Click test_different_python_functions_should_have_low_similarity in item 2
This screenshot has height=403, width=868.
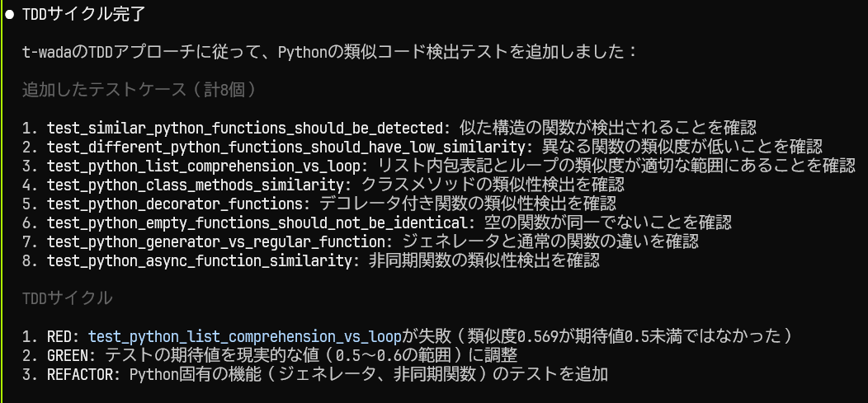click(287, 147)
